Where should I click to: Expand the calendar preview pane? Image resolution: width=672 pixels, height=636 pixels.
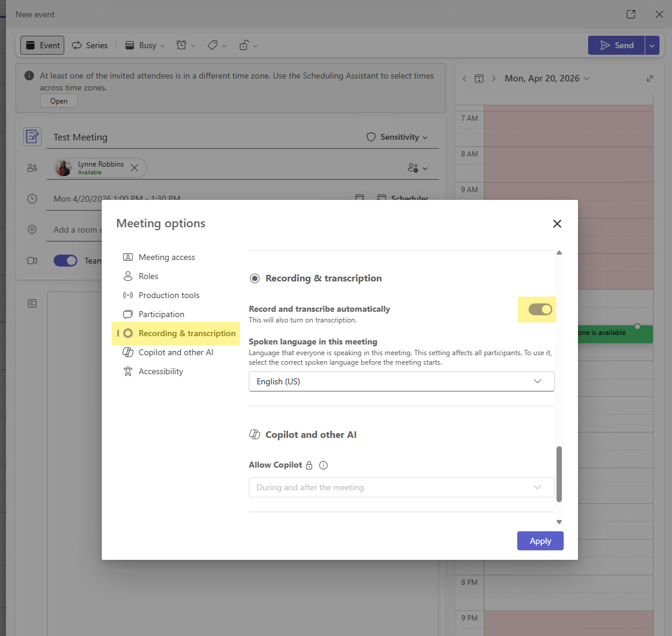(x=650, y=79)
